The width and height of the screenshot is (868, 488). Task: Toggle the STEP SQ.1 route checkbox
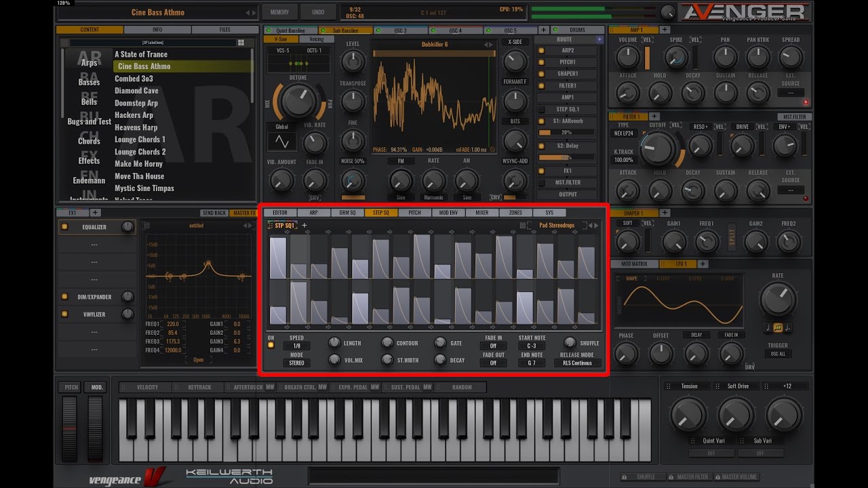tap(541, 109)
